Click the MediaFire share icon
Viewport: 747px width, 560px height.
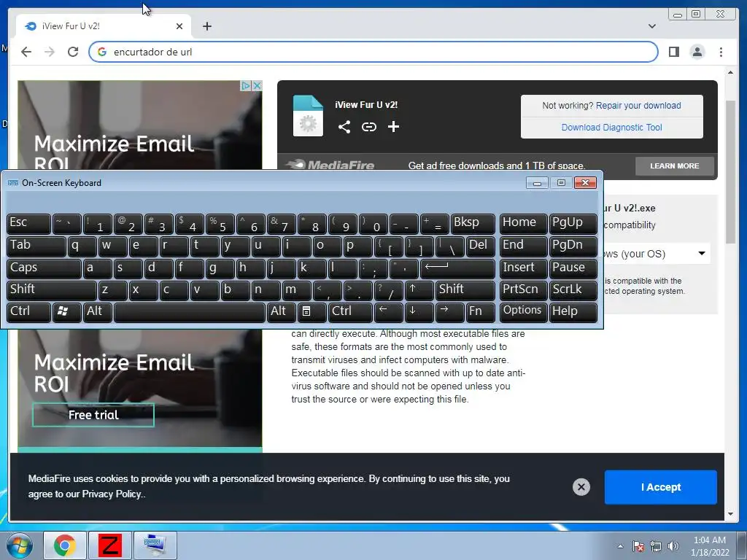[x=344, y=127]
